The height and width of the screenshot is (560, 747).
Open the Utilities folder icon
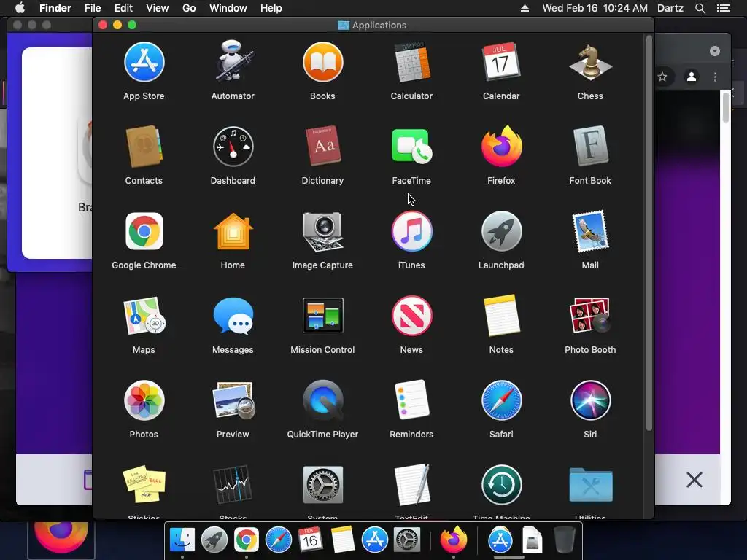590,485
